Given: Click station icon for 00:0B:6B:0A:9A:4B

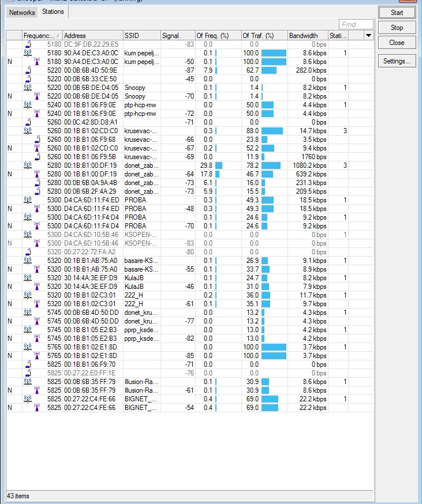Looking at the screenshot, I should 38,183.
